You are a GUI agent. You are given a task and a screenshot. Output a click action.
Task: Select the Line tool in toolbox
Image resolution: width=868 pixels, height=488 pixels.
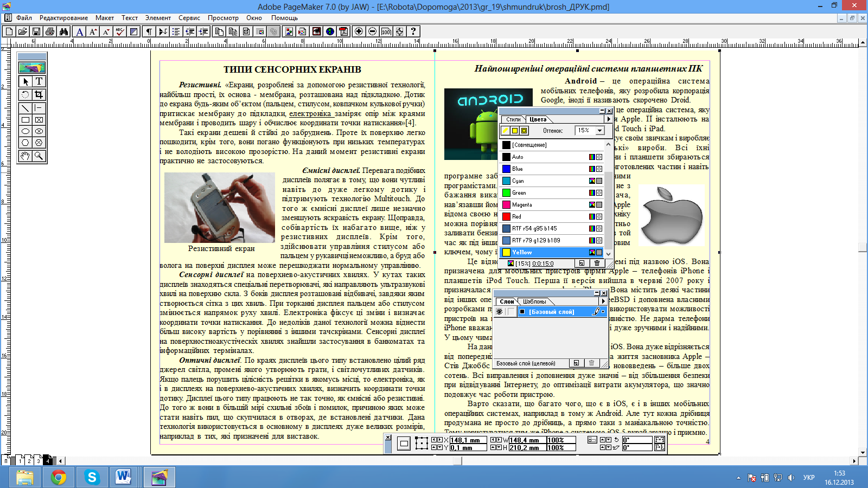(25, 108)
